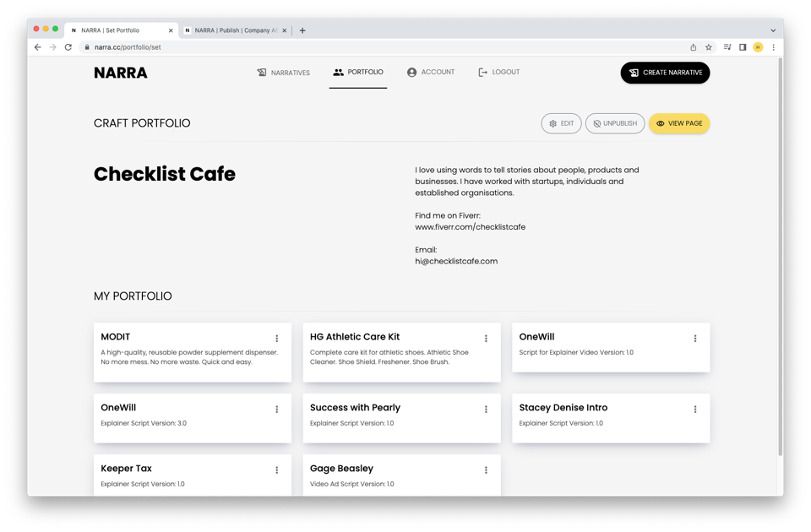Go back in browser history
The image size is (811, 532).
pyautogui.click(x=38, y=47)
